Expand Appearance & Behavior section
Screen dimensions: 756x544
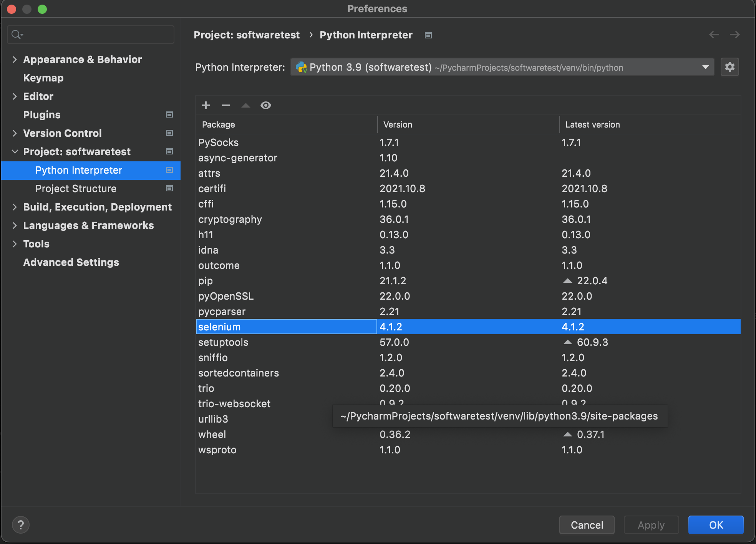(15, 59)
